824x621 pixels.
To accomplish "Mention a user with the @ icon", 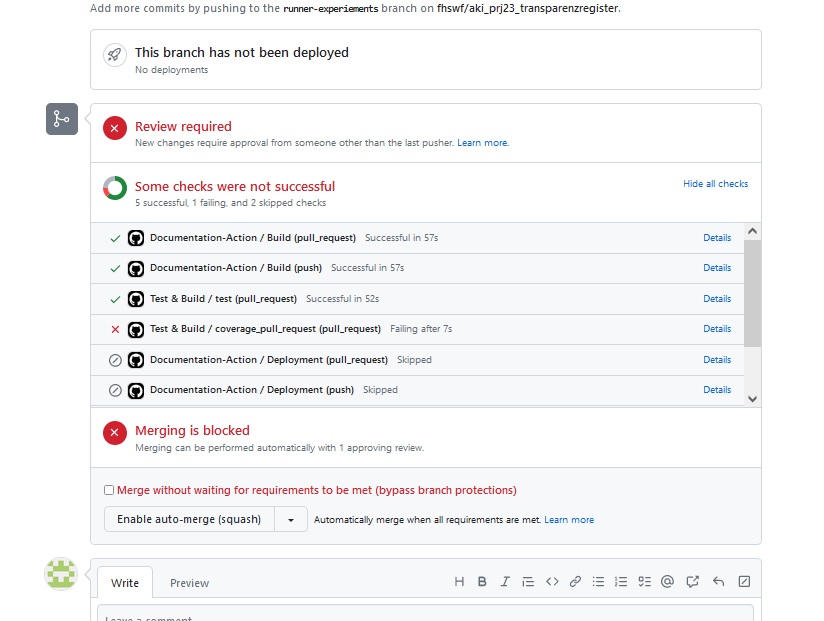I will pyautogui.click(x=667, y=581).
